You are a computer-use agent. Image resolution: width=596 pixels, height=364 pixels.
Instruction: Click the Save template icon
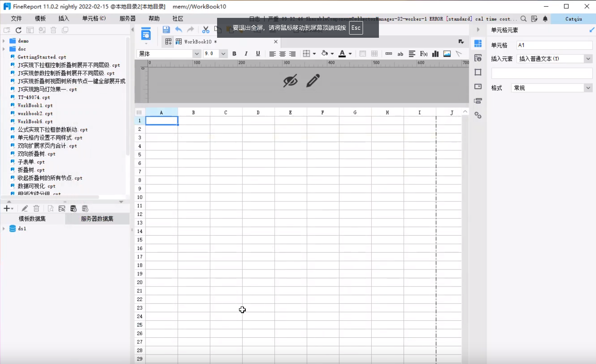point(166,29)
